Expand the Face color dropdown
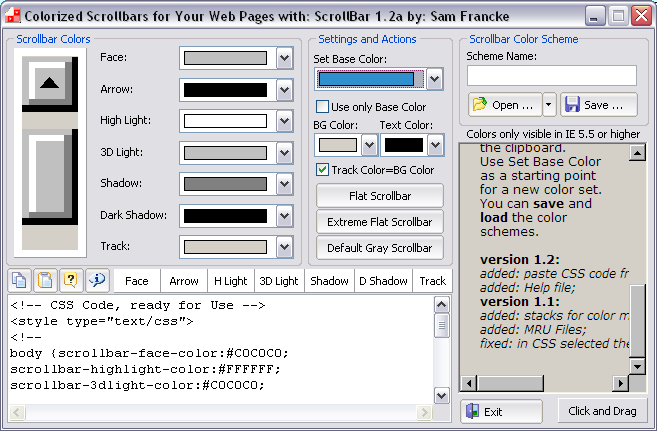The width and height of the screenshot is (657, 431). tap(285, 58)
